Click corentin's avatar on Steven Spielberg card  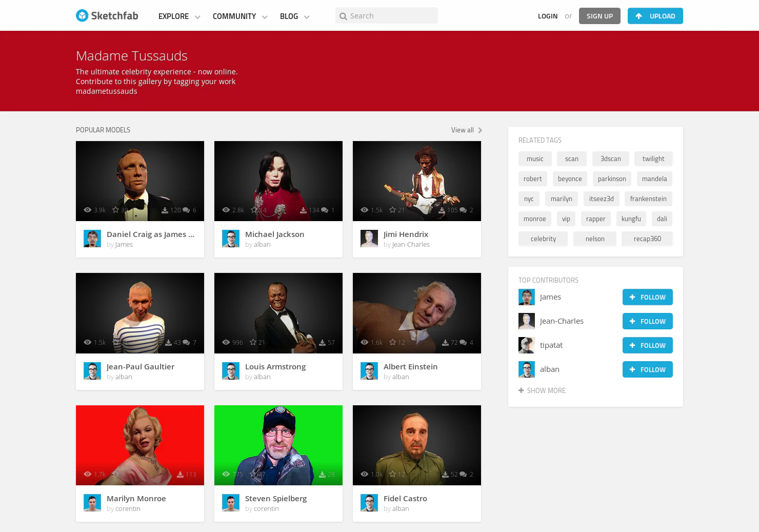click(x=231, y=503)
